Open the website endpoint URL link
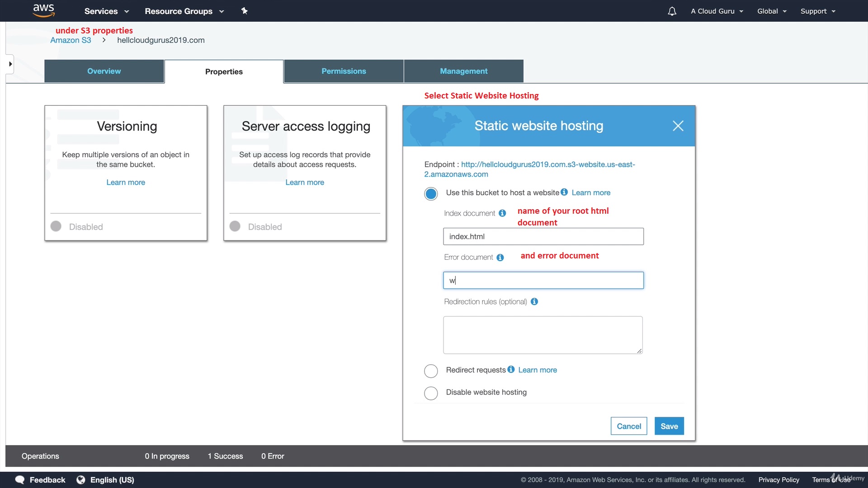The height and width of the screenshot is (488, 868). [547, 164]
